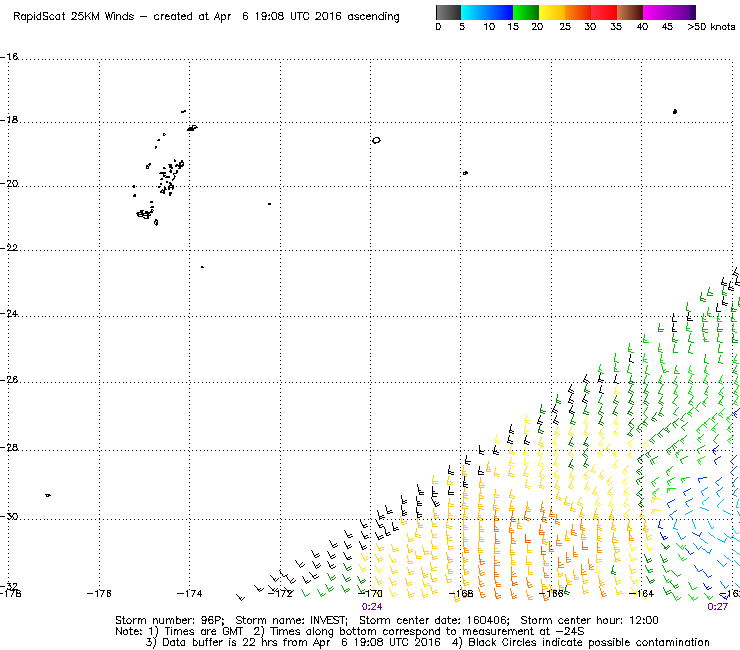Click the legend value '25'
The image size is (740, 650).
tap(565, 27)
